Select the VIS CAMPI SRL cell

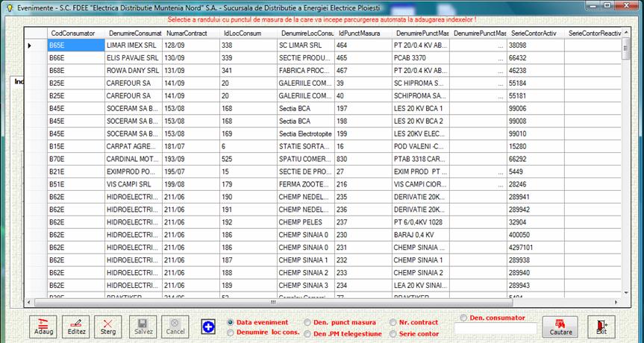134,184
